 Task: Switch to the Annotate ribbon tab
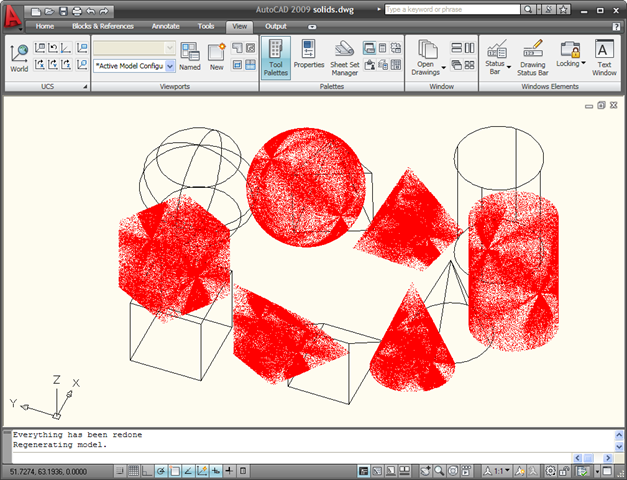click(x=165, y=26)
